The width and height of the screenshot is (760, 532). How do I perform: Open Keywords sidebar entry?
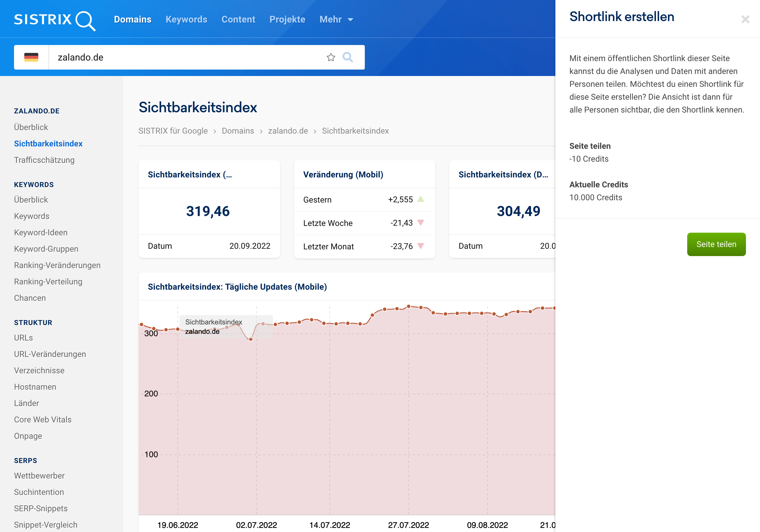[x=32, y=216]
